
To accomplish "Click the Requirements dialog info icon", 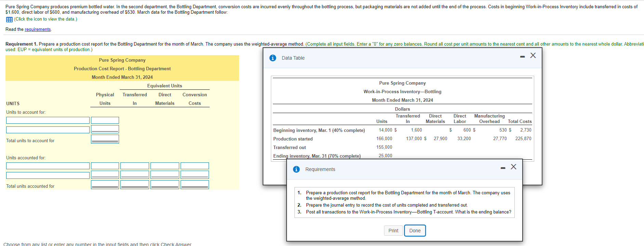I will pos(296,169).
